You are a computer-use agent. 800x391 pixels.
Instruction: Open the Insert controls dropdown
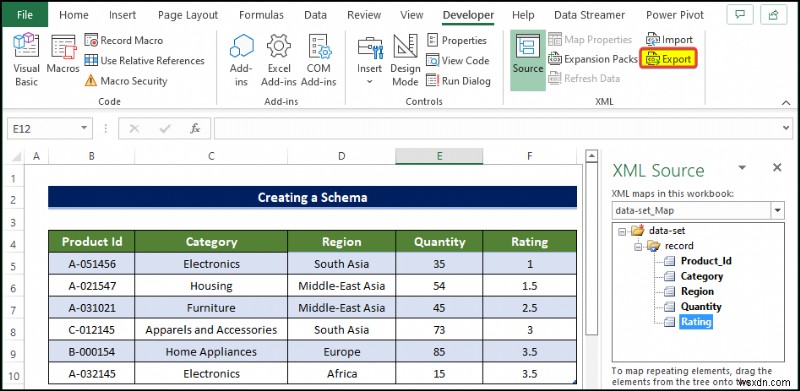(x=370, y=60)
